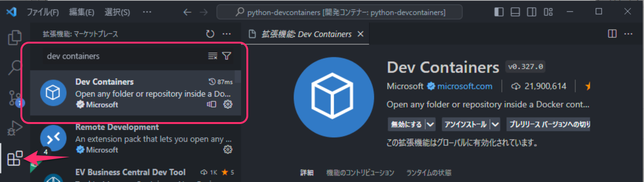The image size is (644, 182).
Task: Clear extension search results icon
Action: [213, 56]
